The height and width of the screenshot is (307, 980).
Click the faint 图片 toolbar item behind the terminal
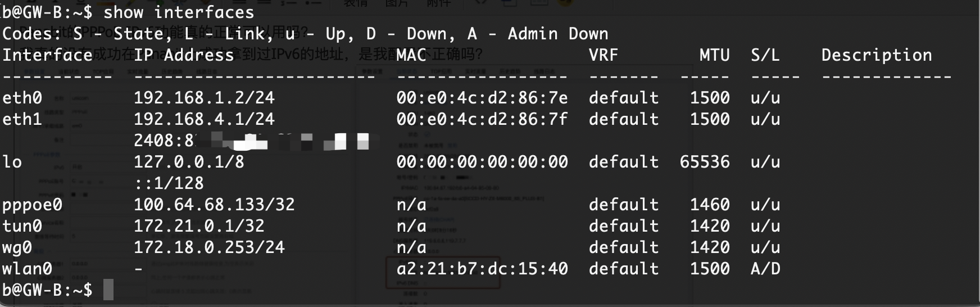(397, 4)
